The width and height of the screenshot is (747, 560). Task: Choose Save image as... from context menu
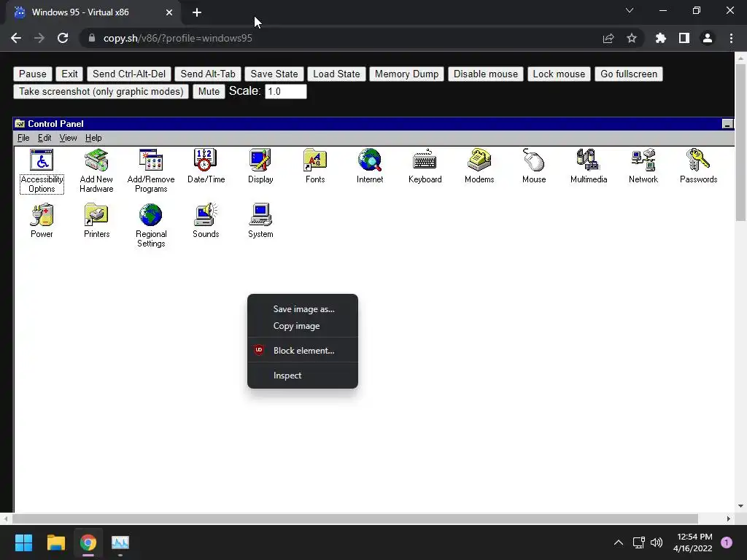303,309
